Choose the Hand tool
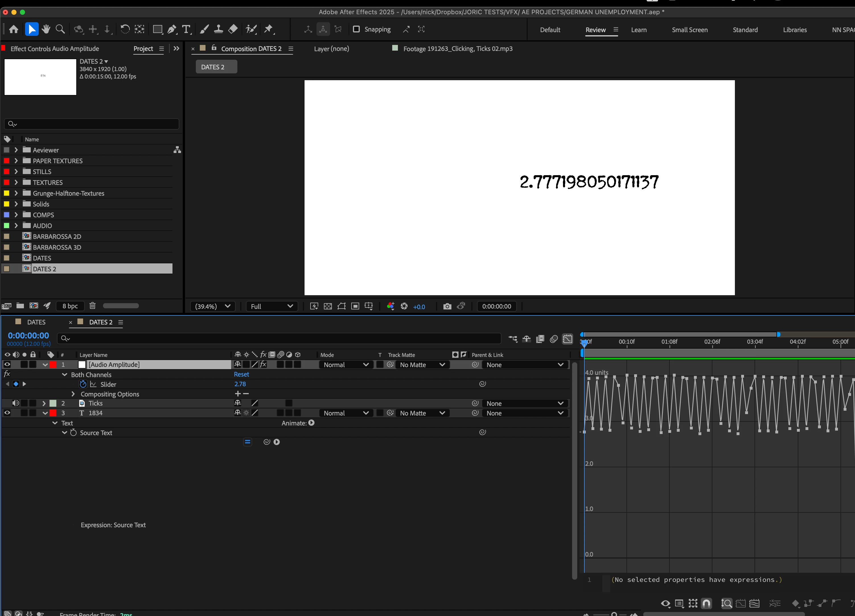855x616 pixels. point(46,29)
